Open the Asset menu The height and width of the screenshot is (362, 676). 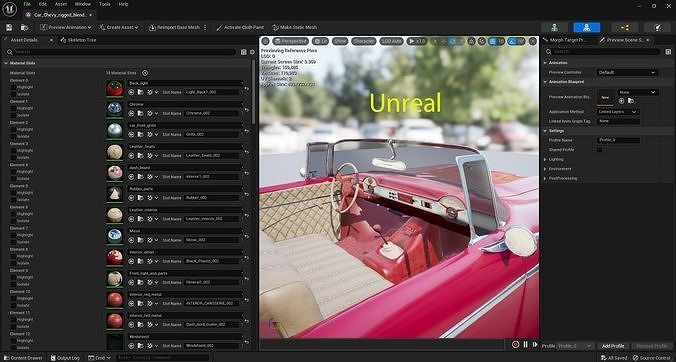[x=61, y=4]
